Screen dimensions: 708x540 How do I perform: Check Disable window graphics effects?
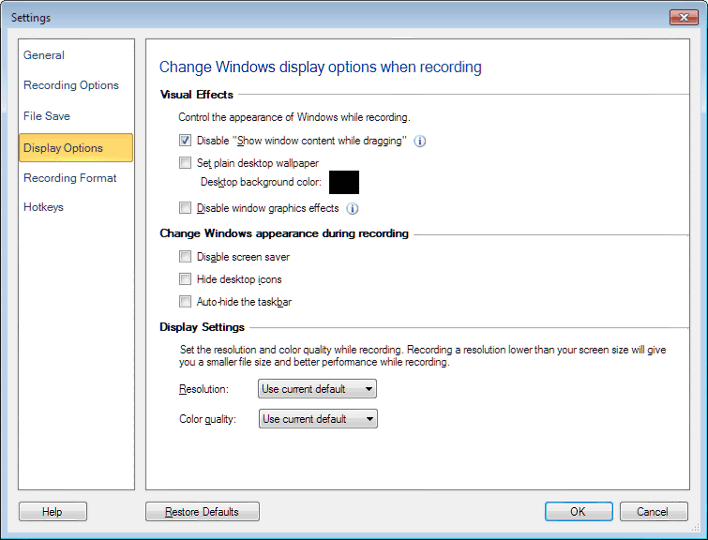tap(185, 209)
